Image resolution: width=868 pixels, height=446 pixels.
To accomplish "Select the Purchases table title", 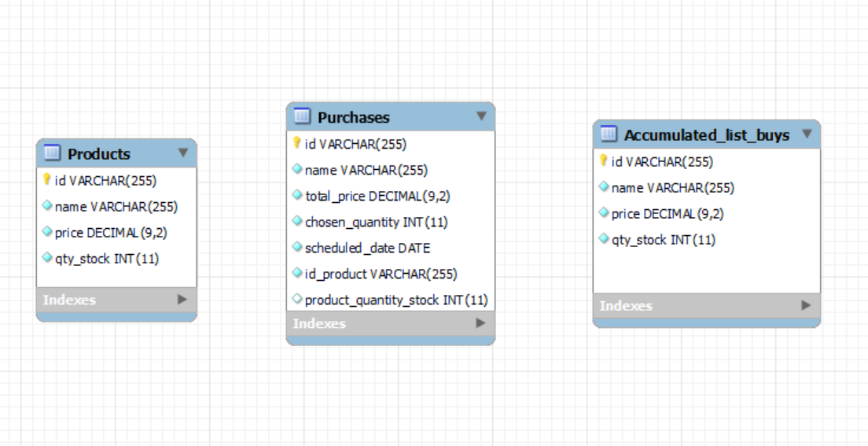I will coord(354,117).
